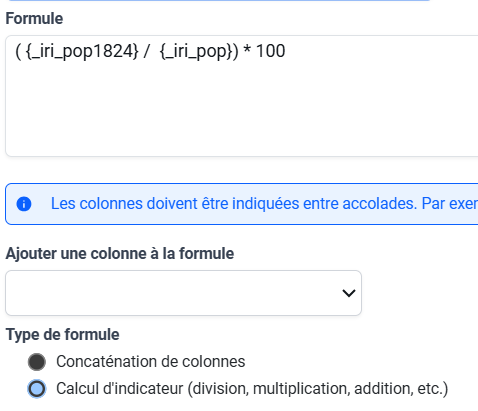Place the cursor on 100 in the formula
The image size is (478, 411).
click(x=270, y=51)
